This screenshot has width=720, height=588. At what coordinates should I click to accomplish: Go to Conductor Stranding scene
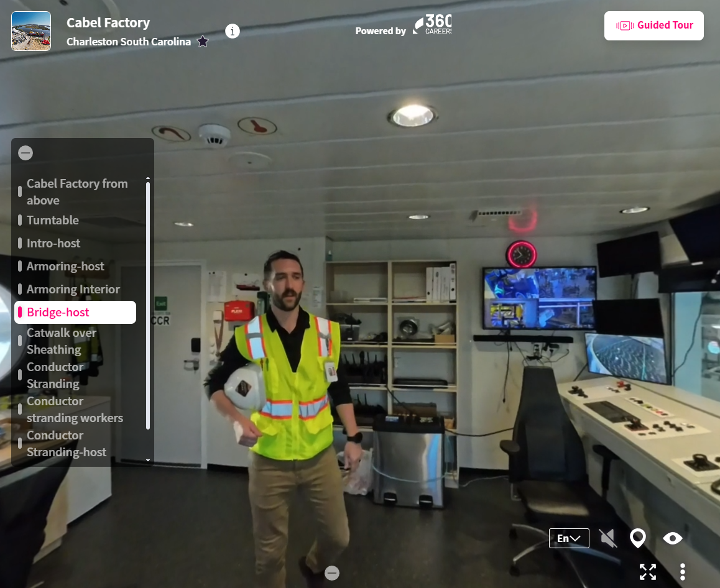(x=55, y=375)
